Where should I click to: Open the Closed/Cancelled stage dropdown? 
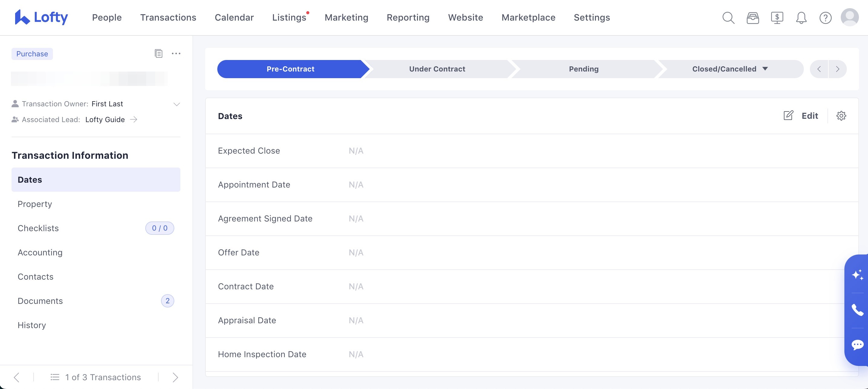click(765, 69)
